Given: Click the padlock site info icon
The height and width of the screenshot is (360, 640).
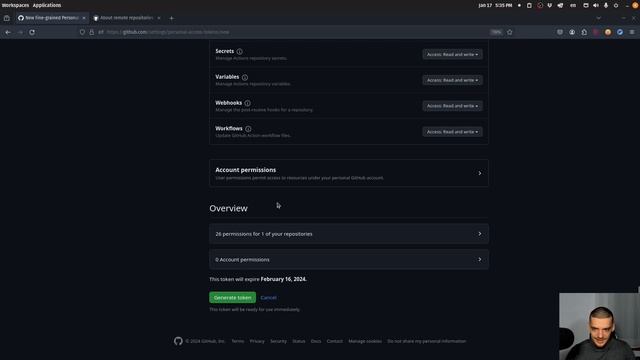Looking at the screenshot, I should [91, 32].
